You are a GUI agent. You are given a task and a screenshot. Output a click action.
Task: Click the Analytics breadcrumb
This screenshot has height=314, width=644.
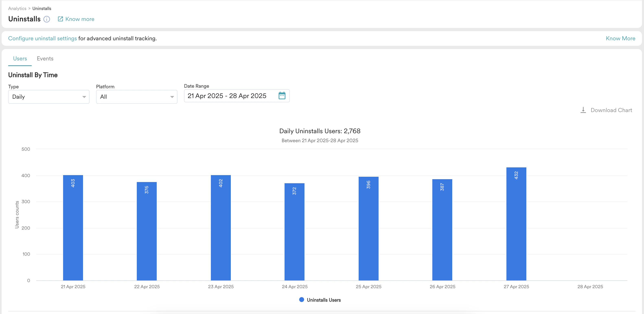(x=17, y=9)
